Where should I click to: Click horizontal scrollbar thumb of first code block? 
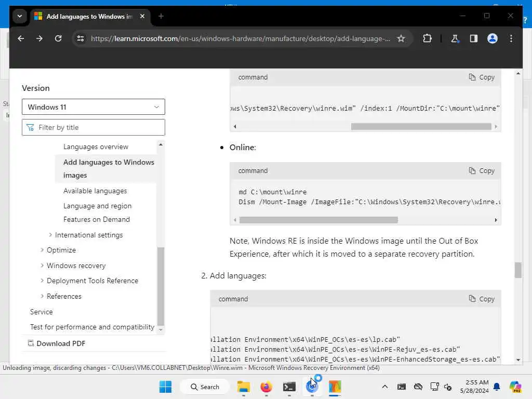(x=421, y=127)
